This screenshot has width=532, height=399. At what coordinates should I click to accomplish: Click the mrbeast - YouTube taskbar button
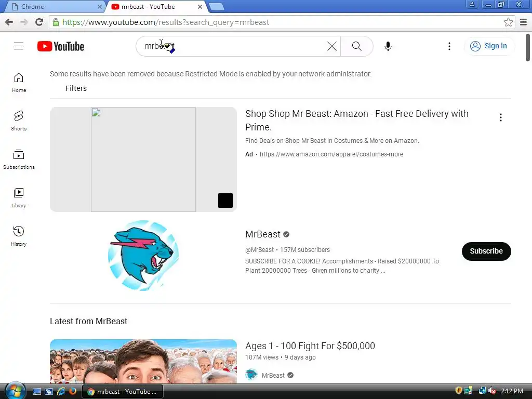coord(123,392)
